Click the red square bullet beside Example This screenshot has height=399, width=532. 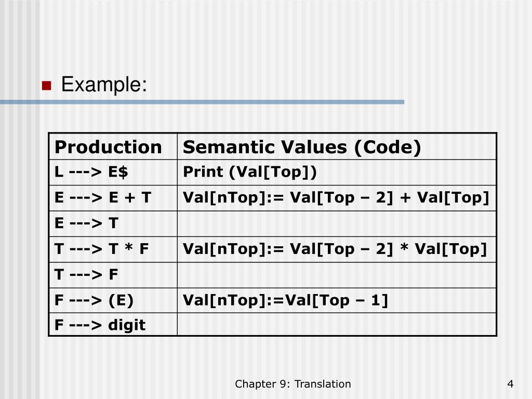(x=46, y=85)
